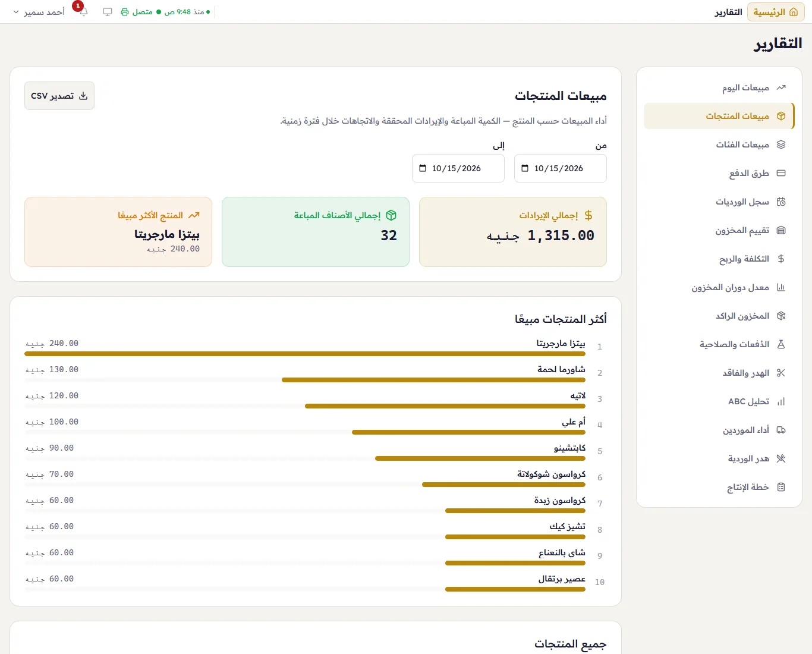Open the أحمد سمير user dropdown
This screenshot has height=654, width=812.
pyautogui.click(x=39, y=12)
